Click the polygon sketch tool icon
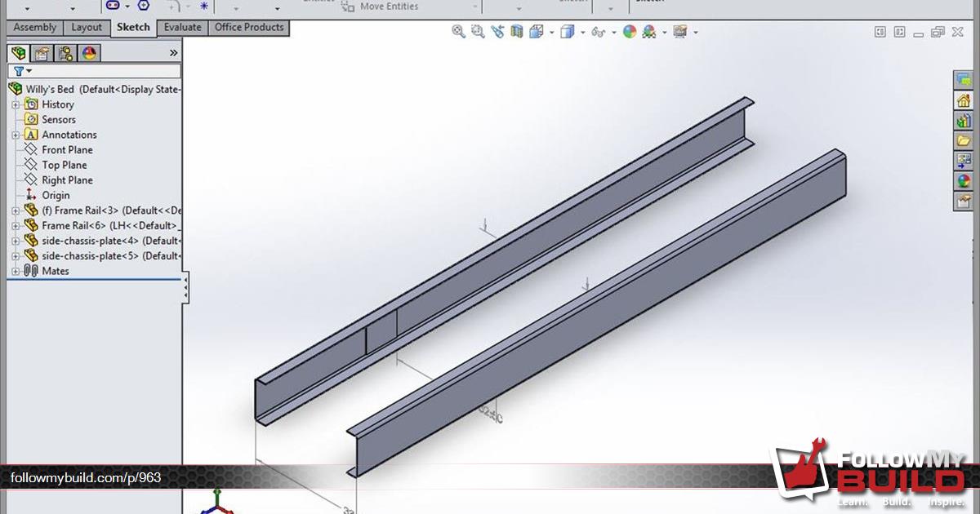980x514 pixels. coord(144,5)
